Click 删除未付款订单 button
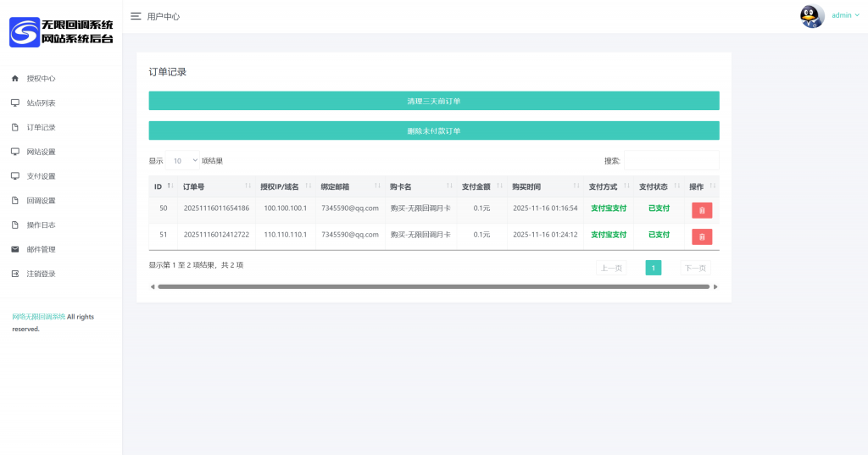This screenshot has width=868, height=455. (434, 130)
